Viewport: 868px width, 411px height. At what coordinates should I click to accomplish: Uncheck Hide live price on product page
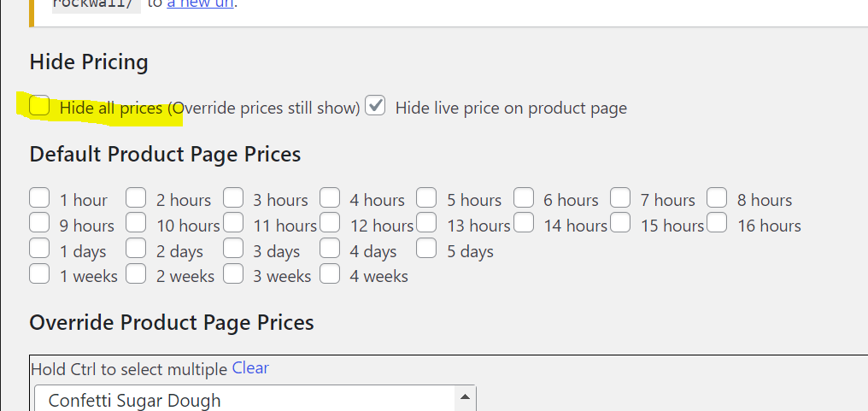pos(376,107)
